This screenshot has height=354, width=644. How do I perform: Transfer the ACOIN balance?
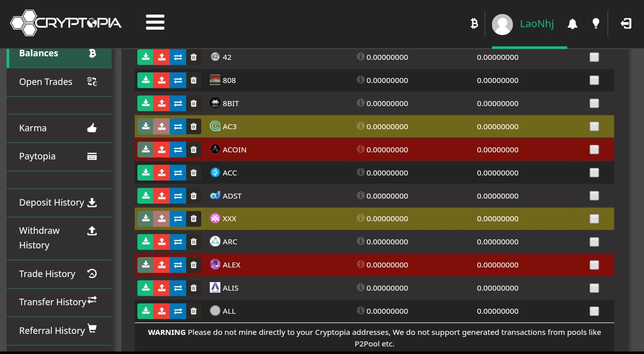click(178, 150)
